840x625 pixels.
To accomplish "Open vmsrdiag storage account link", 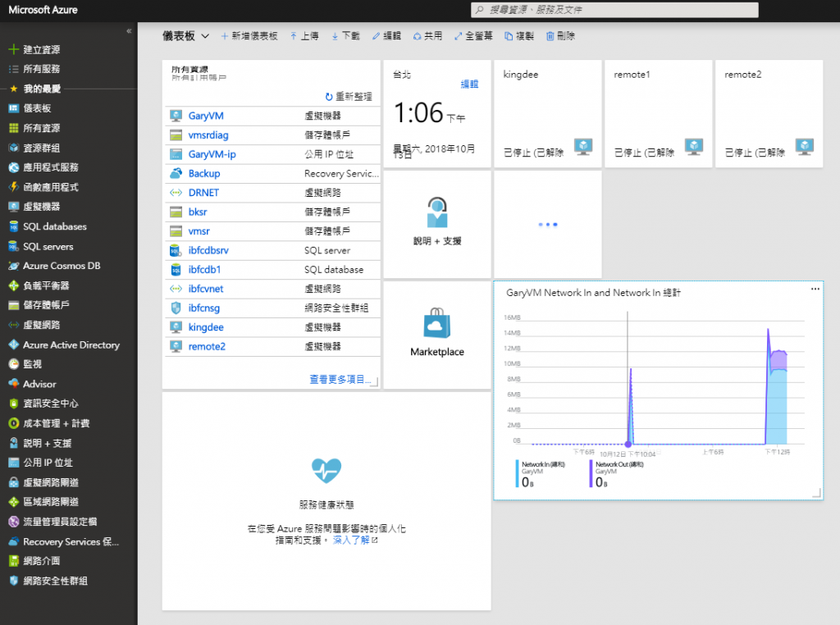I will (x=208, y=135).
